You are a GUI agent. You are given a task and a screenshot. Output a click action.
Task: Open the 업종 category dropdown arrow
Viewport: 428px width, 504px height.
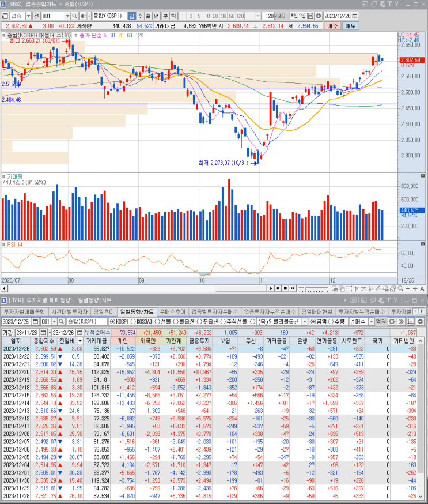click(x=29, y=16)
